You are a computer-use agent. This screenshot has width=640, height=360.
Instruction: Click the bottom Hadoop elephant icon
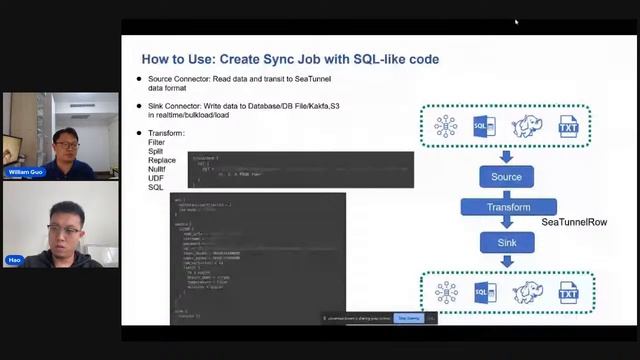[x=528, y=292]
